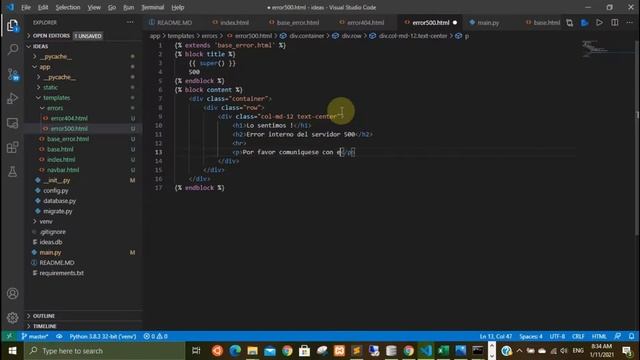Screen dimensions: 640x360
Task: Change HTML language mode
Action: click(599, 336)
